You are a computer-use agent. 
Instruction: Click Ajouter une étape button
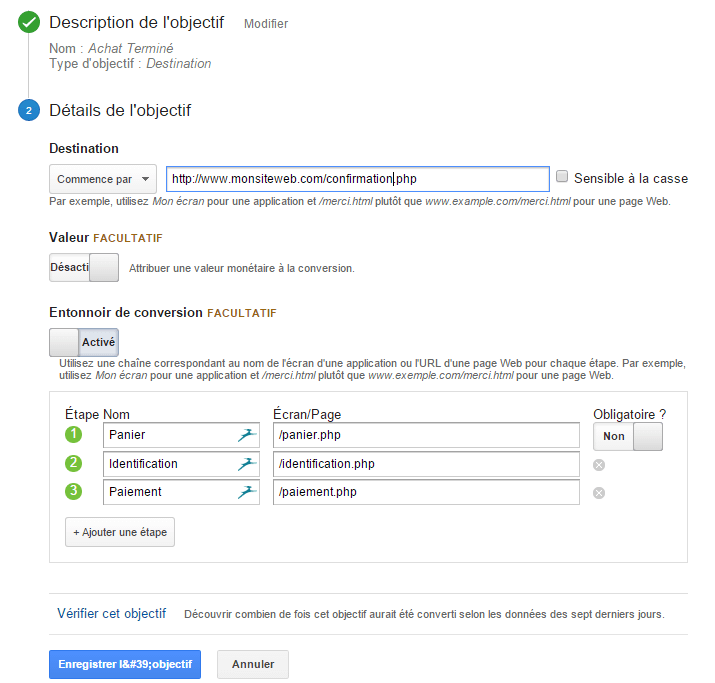[x=120, y=533]
